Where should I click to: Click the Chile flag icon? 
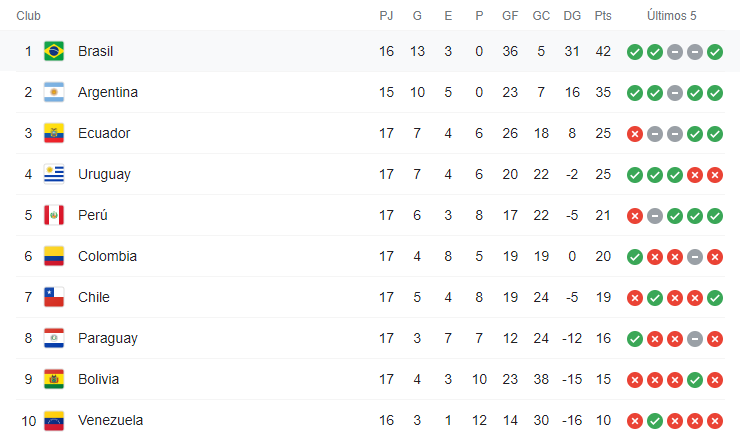(54, 297)
